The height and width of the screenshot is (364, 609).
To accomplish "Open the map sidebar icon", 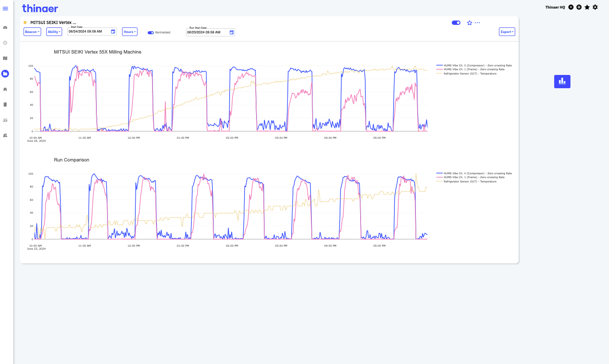I will (5, 58).
